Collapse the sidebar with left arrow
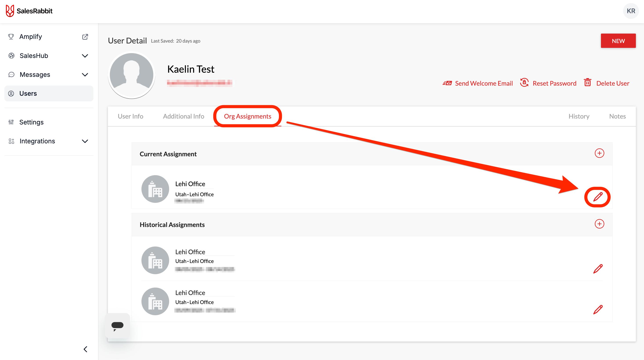 pos(85,349)
